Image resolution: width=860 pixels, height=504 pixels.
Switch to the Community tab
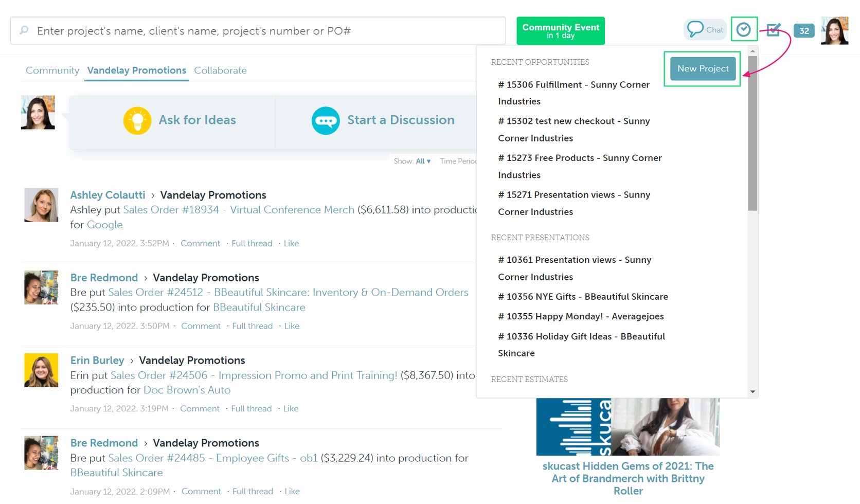pyautogui.click(x=52, y=70)
